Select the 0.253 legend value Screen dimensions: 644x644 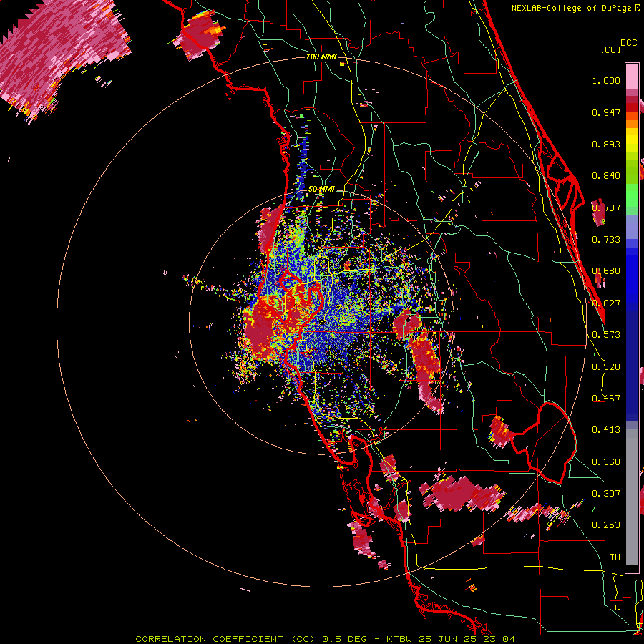tap(606, 525)
